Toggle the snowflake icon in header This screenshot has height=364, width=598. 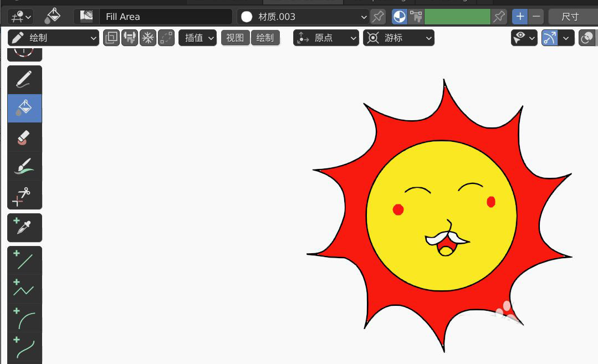pyautogui.click(x=148, y=38)
